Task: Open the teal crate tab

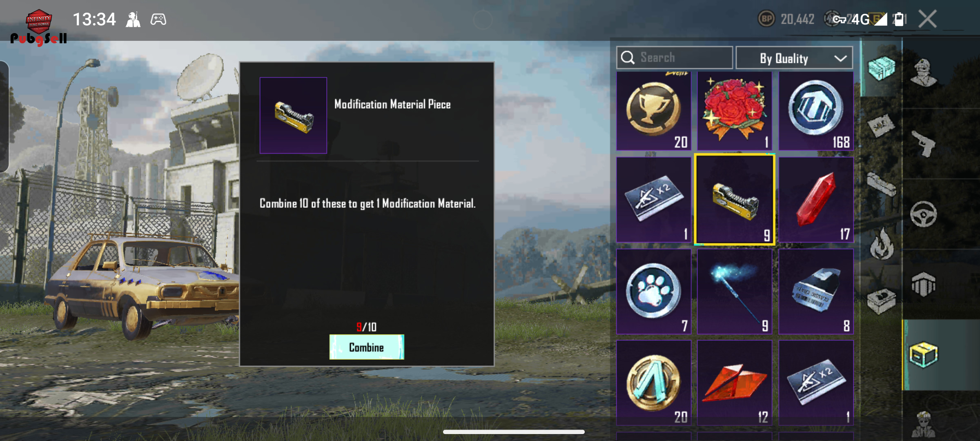Action: (882, 68)
